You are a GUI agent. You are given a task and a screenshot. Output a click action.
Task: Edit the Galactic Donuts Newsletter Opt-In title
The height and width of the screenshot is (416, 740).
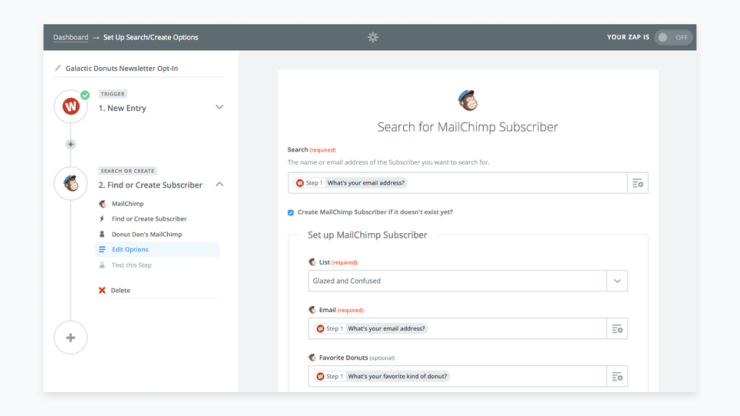tap(122, 68)
